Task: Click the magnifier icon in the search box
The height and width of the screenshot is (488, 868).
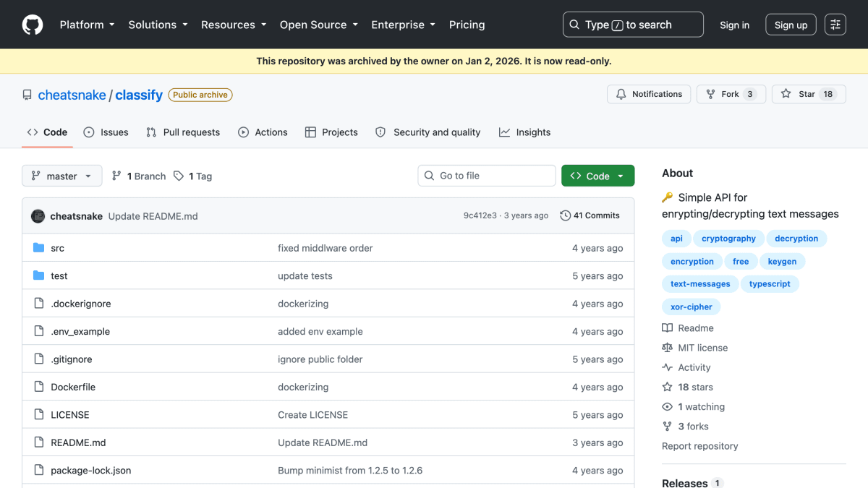Action: point(574,25)
